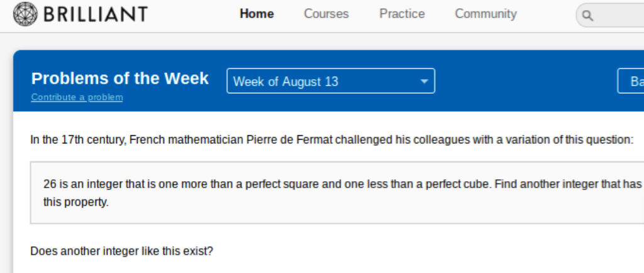Open the Week of August 13 dropdown
The height and width of the screenshot is (273, 644).
click(321, 81)
